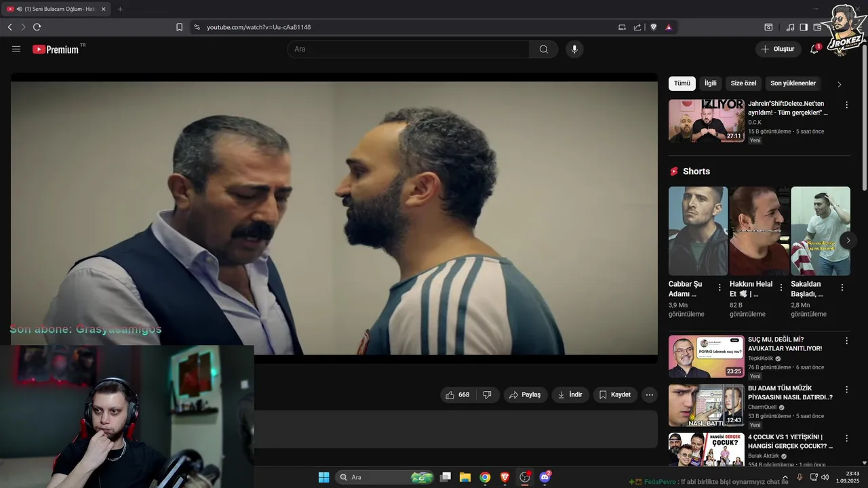
Task: Dislike the video with thumbs-down button
Action: [487, 394]
